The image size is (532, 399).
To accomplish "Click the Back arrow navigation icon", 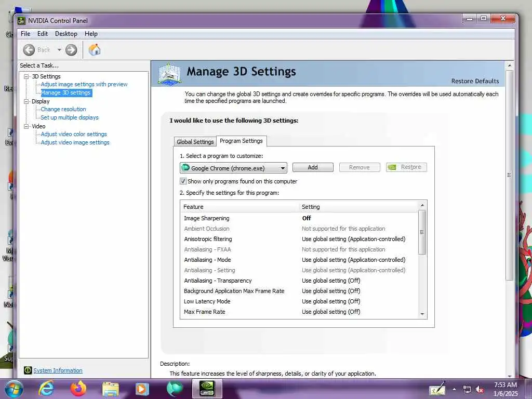I will 29,50.
